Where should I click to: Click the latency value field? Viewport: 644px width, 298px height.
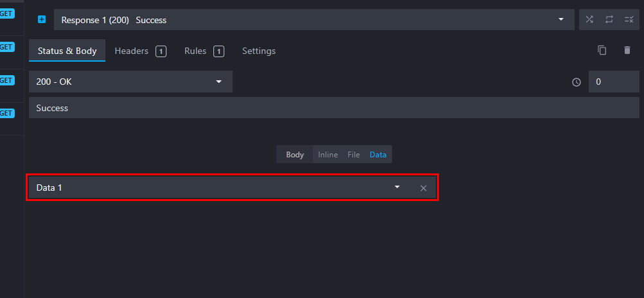pos(613,82)
